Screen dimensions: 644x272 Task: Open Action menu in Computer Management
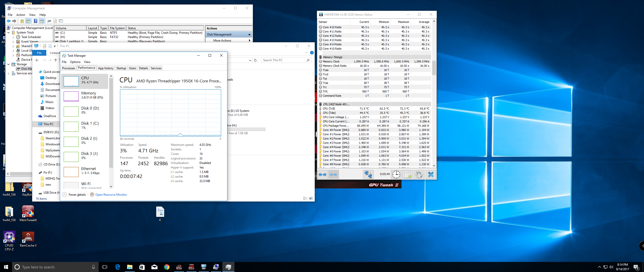21,15
